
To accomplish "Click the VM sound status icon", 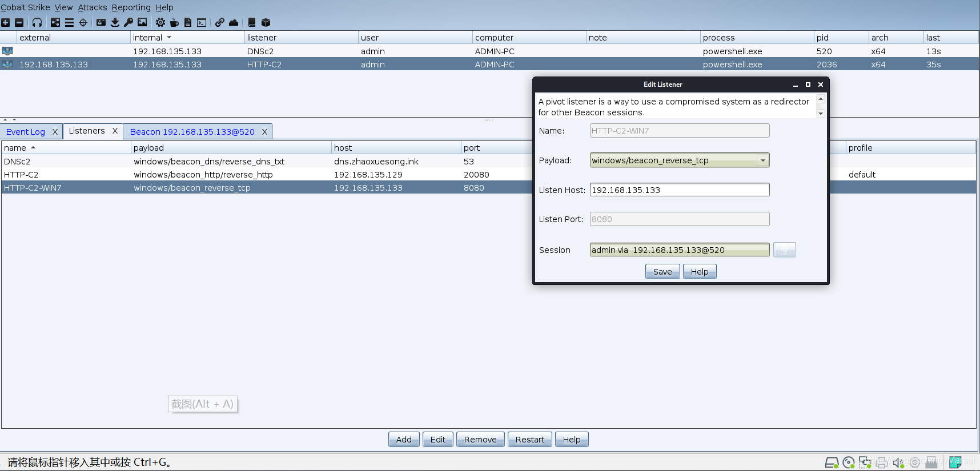I will tap(898, 462).
